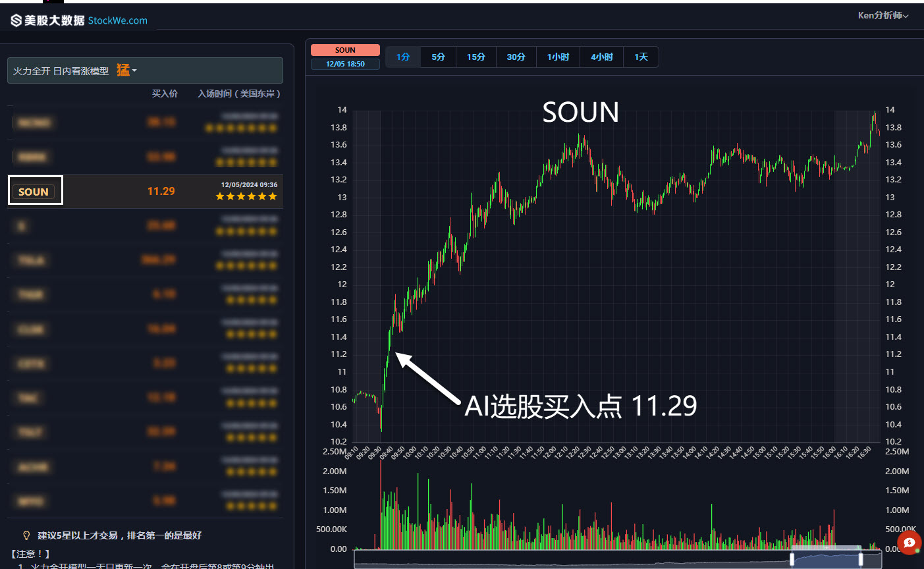
Task: Click the SOUN buy price 11.29
Action: (x=161, y=191)
